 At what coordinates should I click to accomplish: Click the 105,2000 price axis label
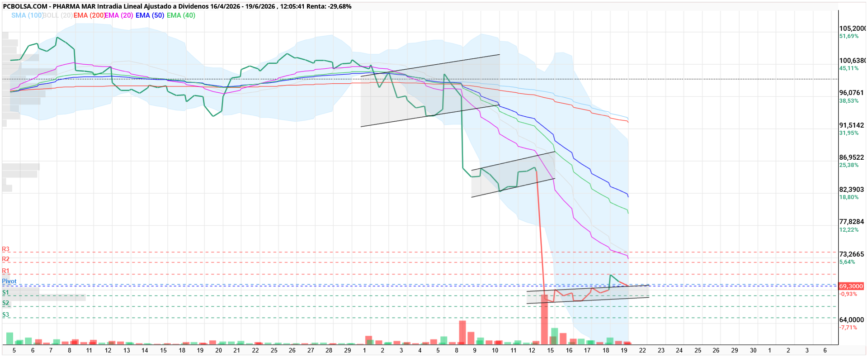(853, 29)
